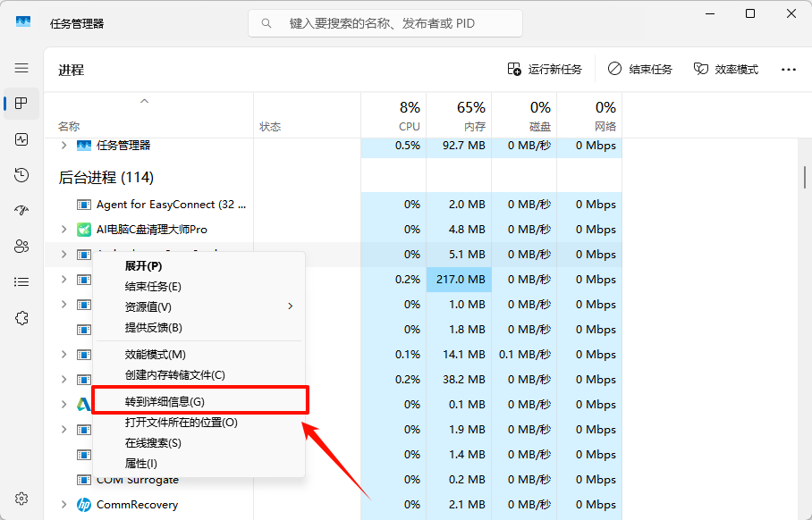Open Startup apps sidebar icon
The height and width of the screenshot is (520, 812).
coord(21,211)
